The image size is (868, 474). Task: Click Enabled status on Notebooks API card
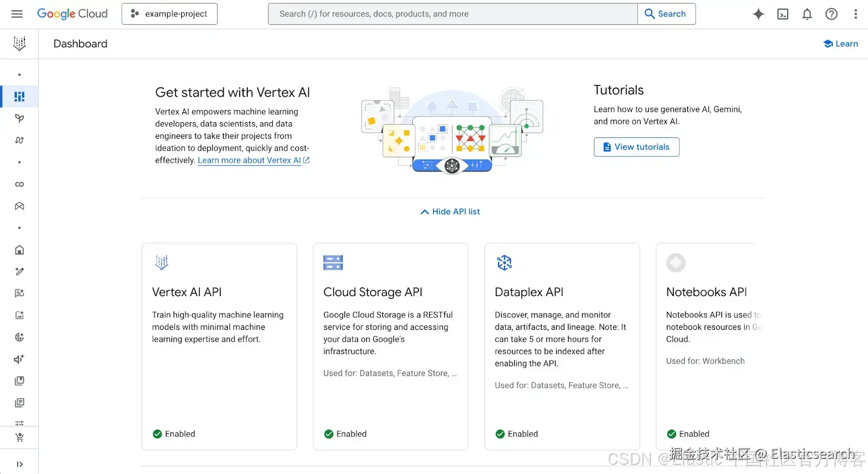point(688,434)
